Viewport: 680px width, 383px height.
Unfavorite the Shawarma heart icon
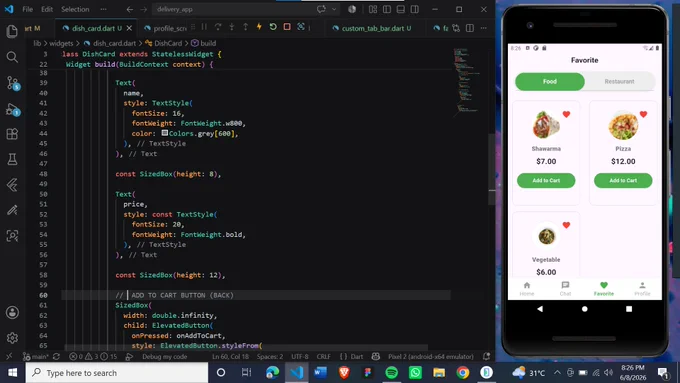tap(566, 115)
